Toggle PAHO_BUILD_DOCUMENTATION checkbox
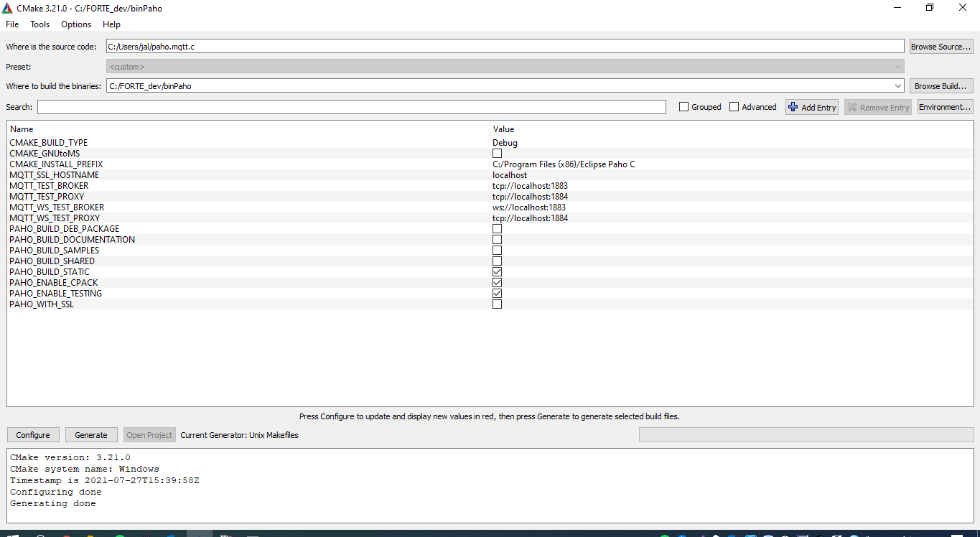 pos(497,240)
